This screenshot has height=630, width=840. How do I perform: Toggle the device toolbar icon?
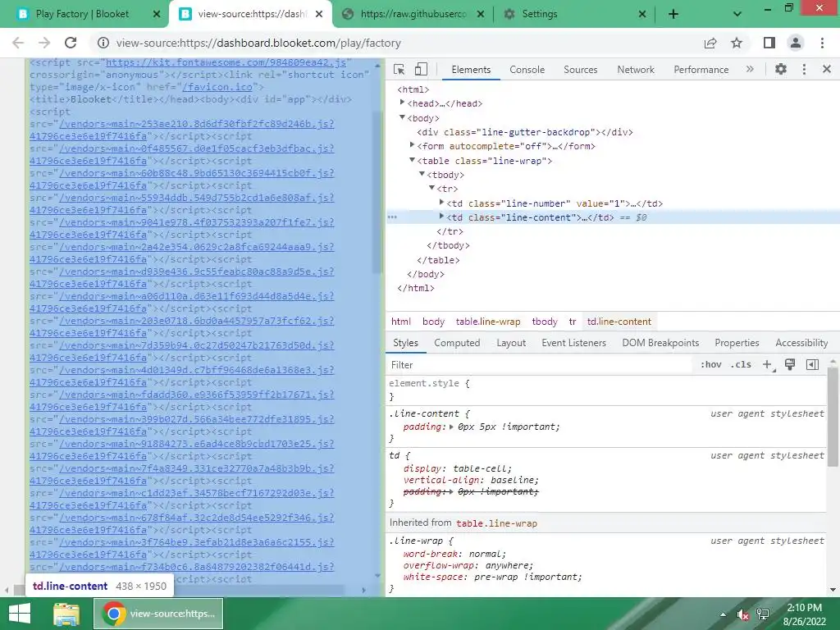[x=421, y=70]
